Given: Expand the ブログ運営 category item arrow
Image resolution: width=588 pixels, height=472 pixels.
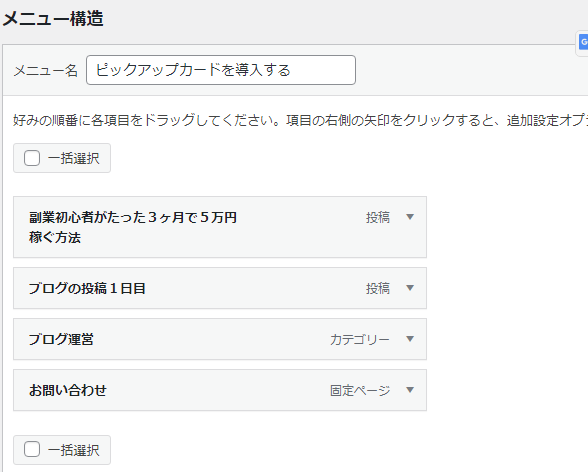Looking at the screenshot, I should click(x=410, y=339).
